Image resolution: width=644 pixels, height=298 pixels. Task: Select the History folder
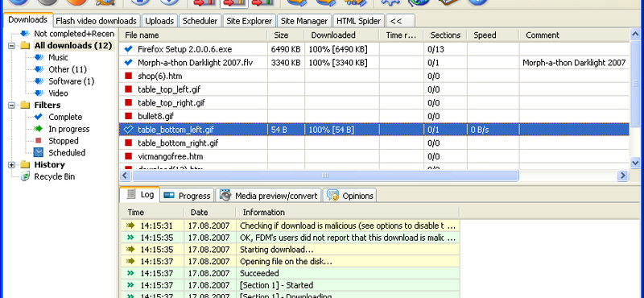coord(49,165)
